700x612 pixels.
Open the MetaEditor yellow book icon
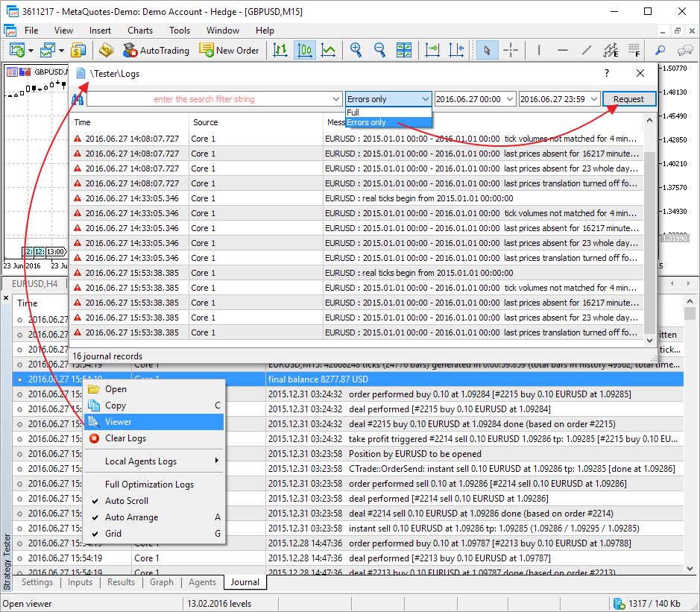pos(107,50)
